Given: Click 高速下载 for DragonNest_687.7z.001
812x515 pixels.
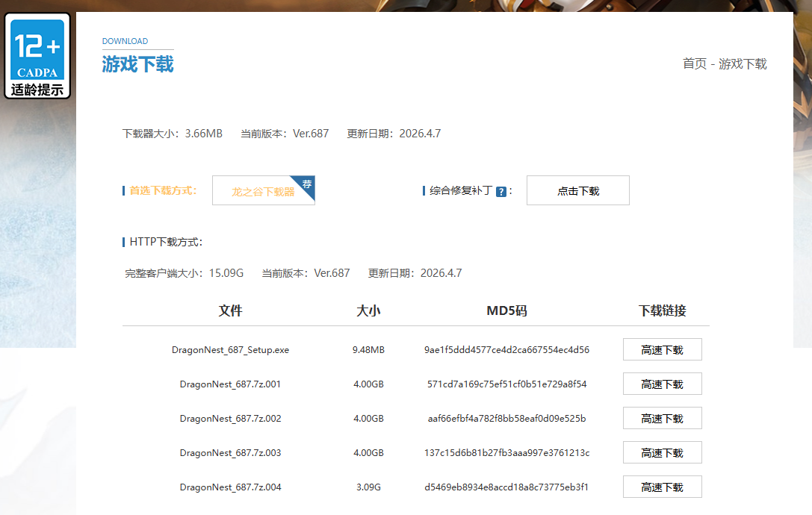Looking at the screenshot, I should [663, 384].
